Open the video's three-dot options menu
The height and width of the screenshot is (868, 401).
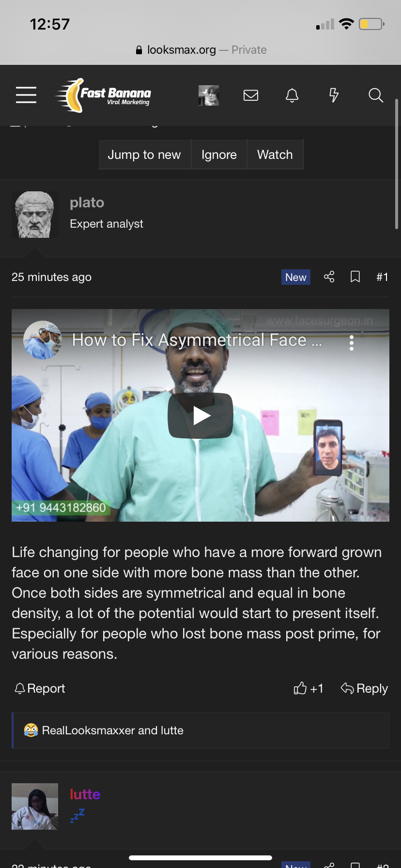tap(352, 343)
